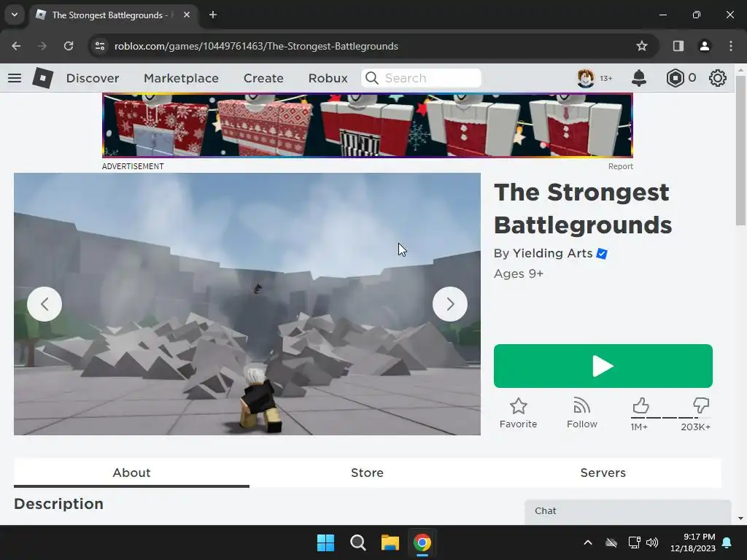Open the Chat panel
The width and height of the screenshot is (747, 560).
628,511
